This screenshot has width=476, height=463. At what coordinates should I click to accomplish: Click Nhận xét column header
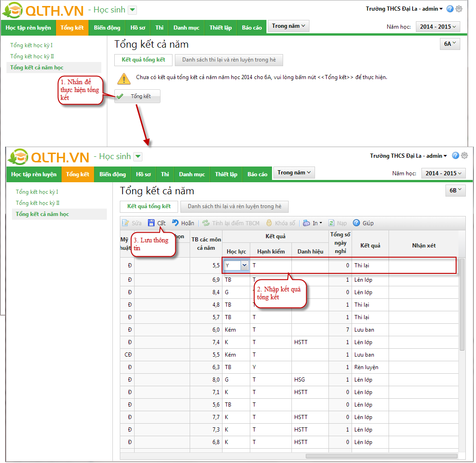[423, 245]
